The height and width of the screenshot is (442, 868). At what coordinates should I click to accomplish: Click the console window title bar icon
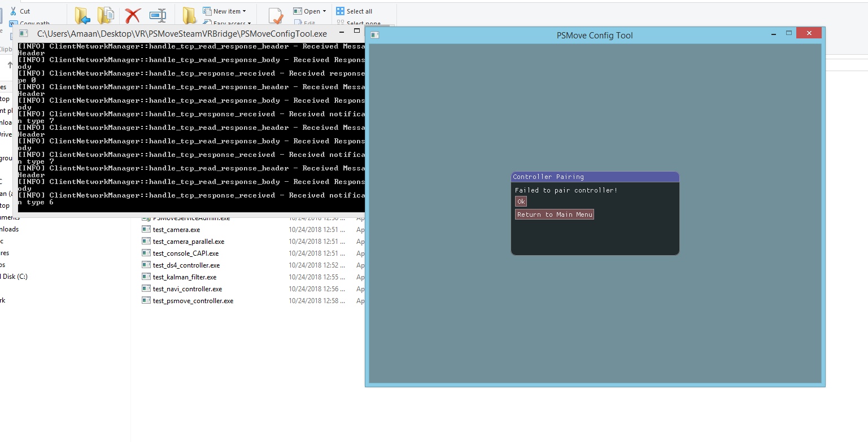point(23,33)
